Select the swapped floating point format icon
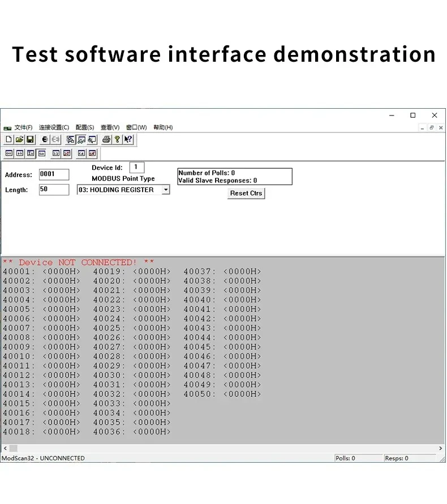This screenshot has height=504, width=447. point(67,153)
